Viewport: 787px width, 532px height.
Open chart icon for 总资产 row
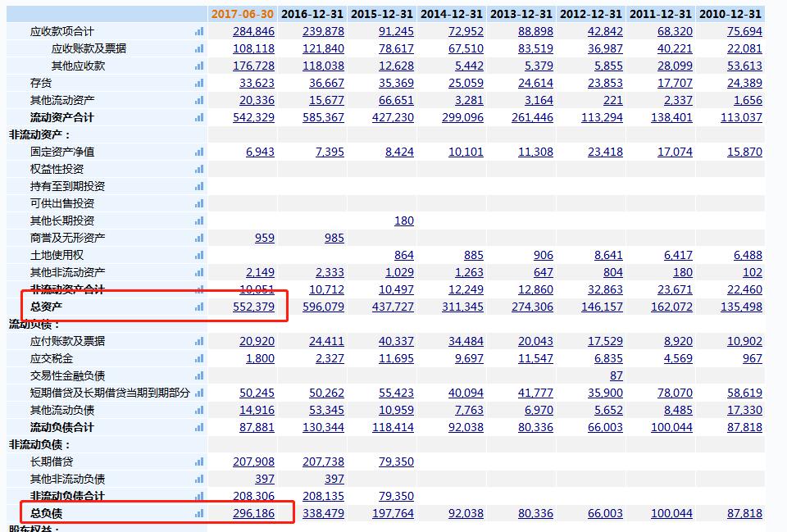pyautogui.click(x=199, y=307)
